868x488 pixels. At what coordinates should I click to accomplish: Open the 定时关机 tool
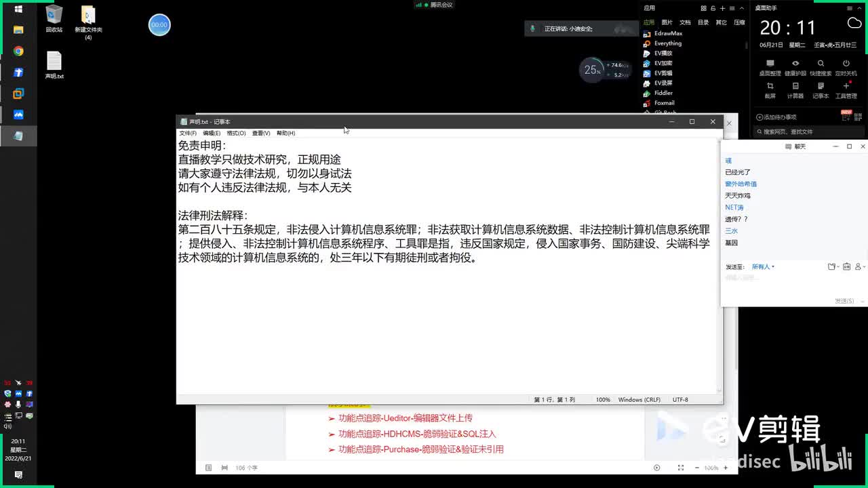(x=846, y=68)
